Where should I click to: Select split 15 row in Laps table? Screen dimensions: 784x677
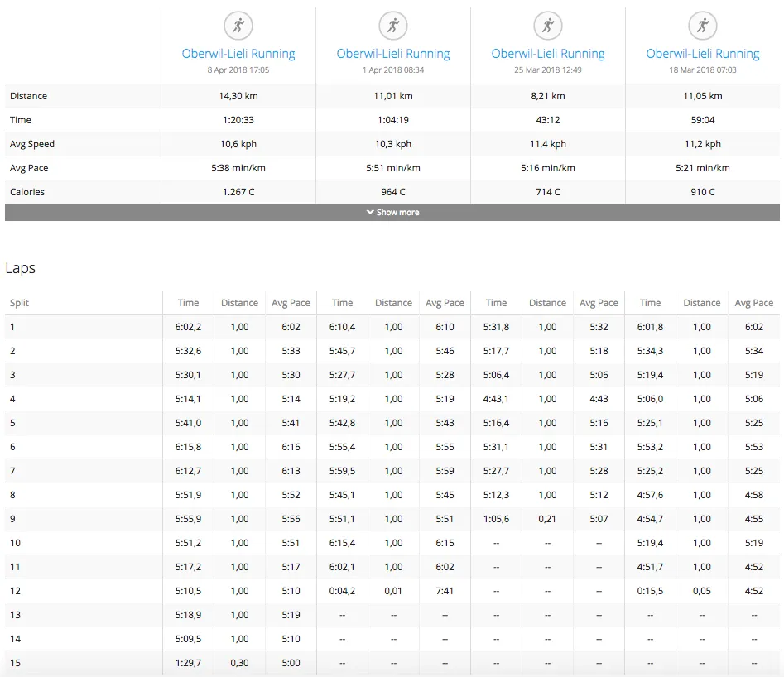point(16,663)
